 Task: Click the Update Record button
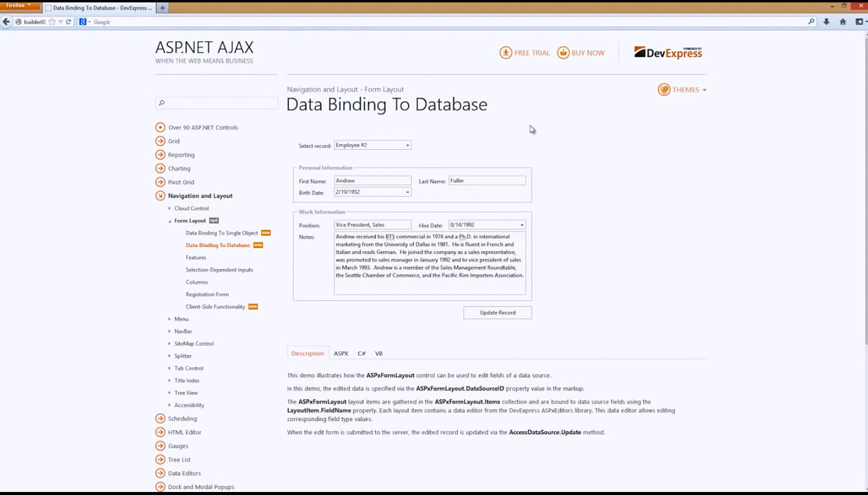498,312
